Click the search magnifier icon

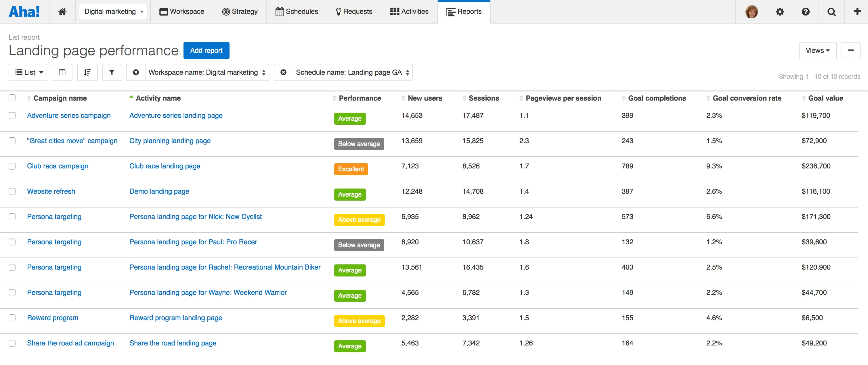[x=831, y=12]
